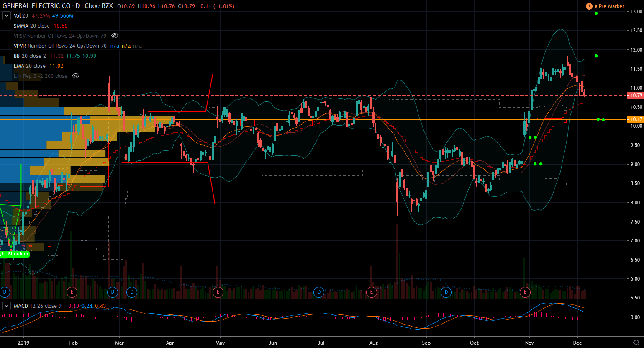Click the Pre Market status label
Viewport: 644px width, 348px height.
pos(611,6)
